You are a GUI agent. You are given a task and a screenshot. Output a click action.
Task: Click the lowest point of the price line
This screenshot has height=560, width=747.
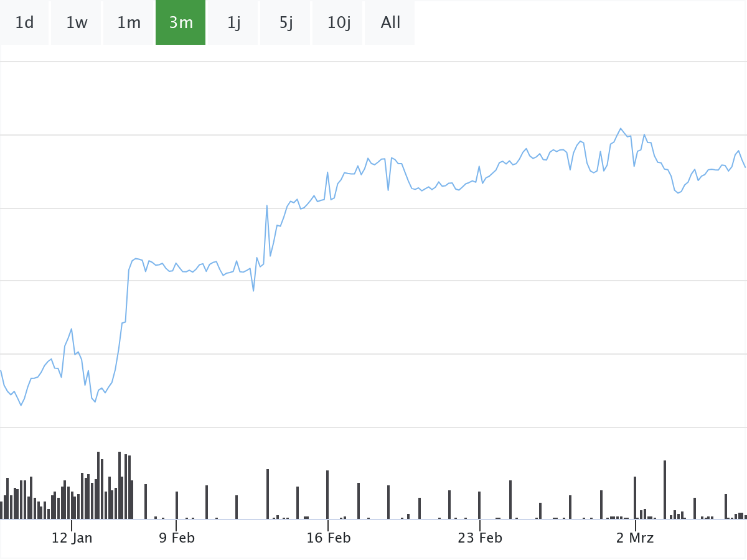(21, 405)
